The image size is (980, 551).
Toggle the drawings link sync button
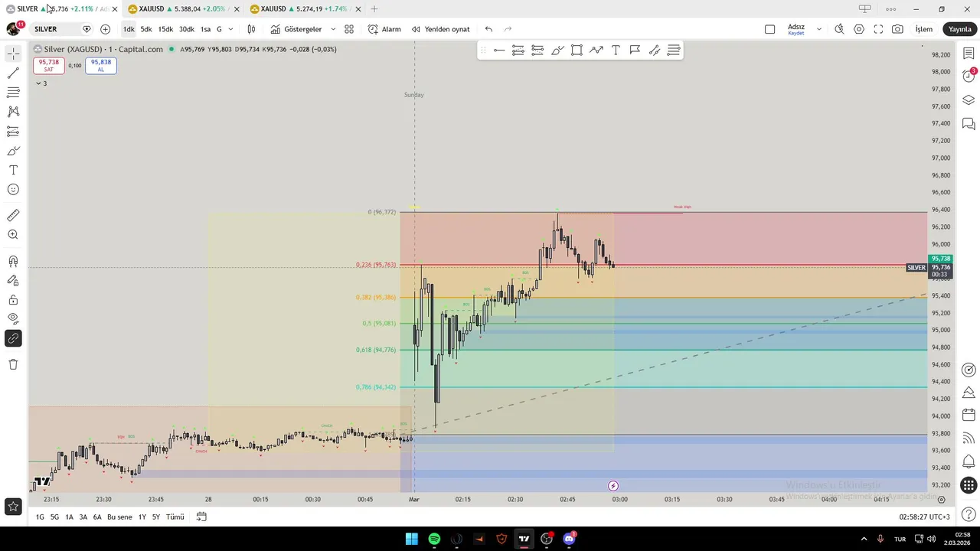[x=13, y=338]
